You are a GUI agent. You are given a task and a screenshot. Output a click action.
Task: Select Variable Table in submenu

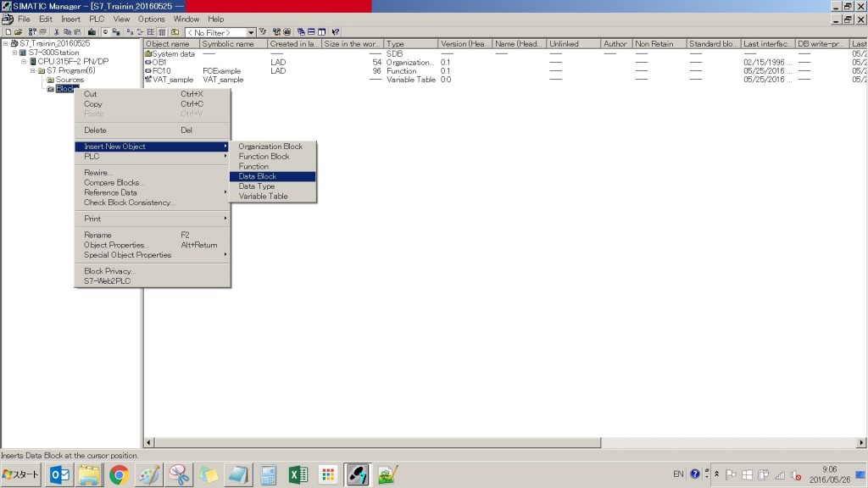click(x=273, y=197)
